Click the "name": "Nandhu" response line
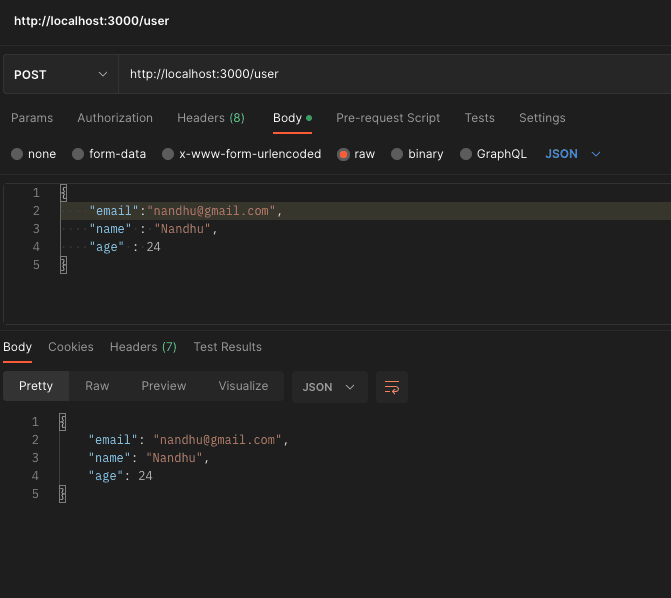The height and width of the screenshot is (598, 671). (x=148, y=458)
